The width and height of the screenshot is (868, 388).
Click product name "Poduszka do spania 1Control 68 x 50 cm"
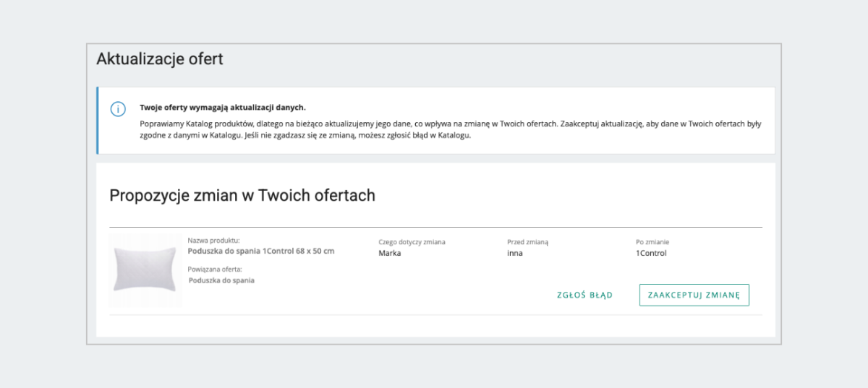click(260, 251)
